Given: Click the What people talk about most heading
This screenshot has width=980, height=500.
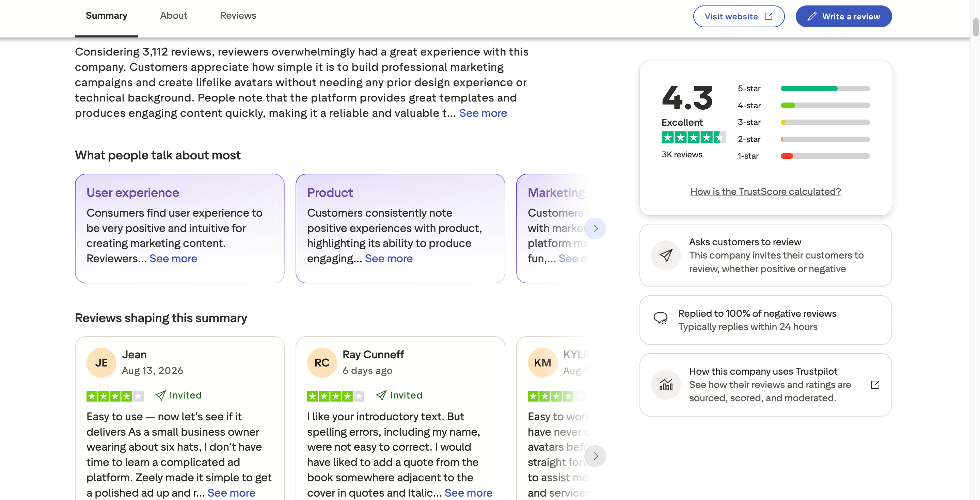Looking at the screenshot, I should [158, 155].
